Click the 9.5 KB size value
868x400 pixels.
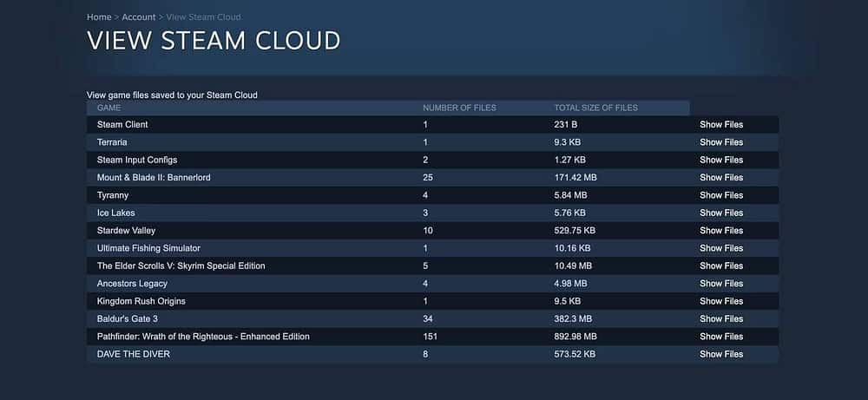pos(568,302)
